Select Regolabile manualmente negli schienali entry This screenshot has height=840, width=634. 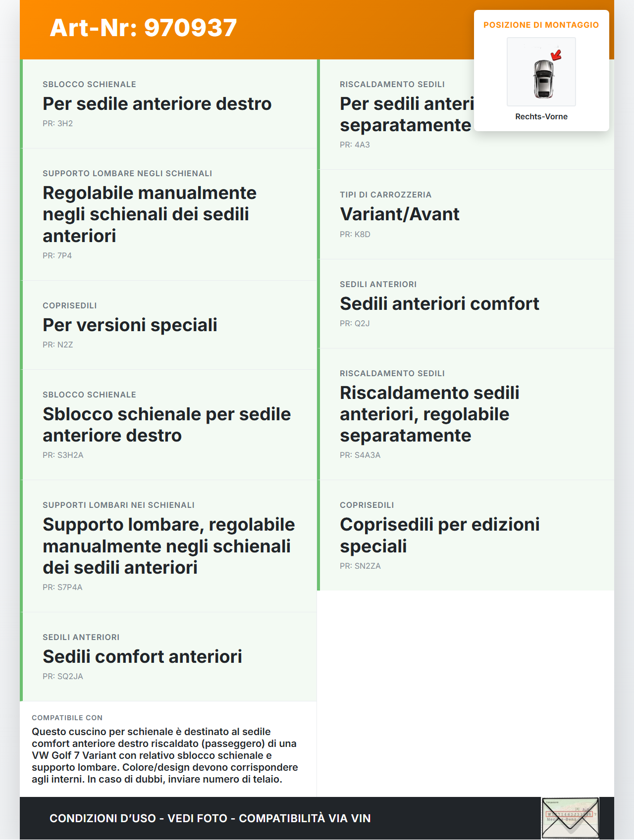150,214
